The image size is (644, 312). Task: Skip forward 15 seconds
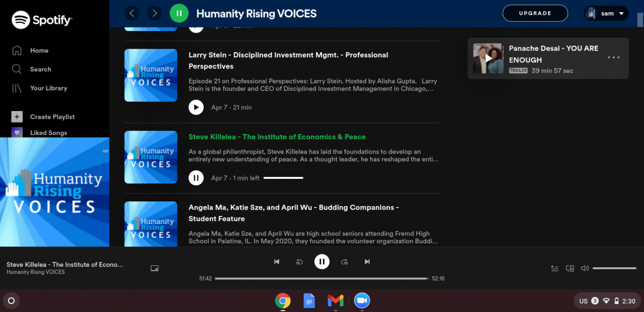pos(345,262)
